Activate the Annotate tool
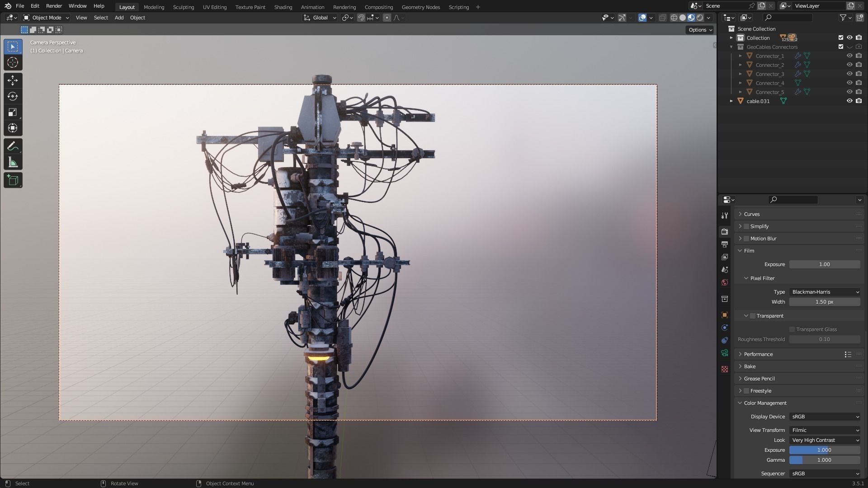868x488 pixels. (x=13, y=146)
